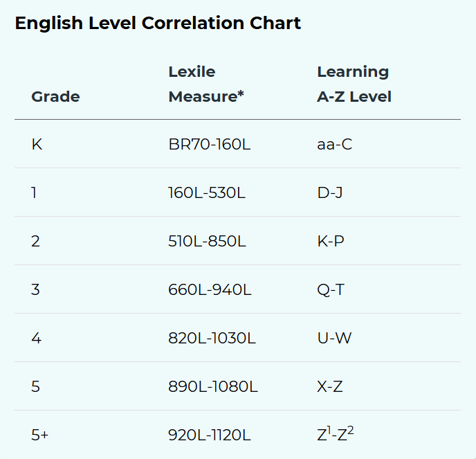Select the D-J level cell
476x459 pixels.
pos(330,192)
